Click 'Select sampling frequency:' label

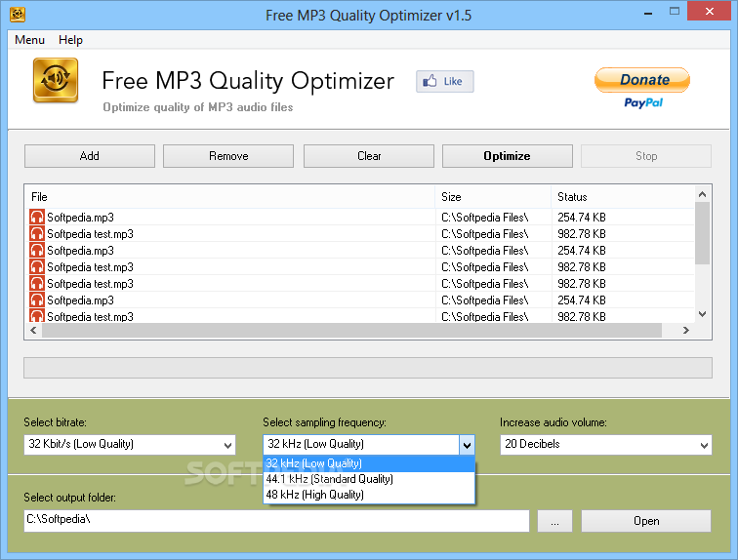point(324,422)
